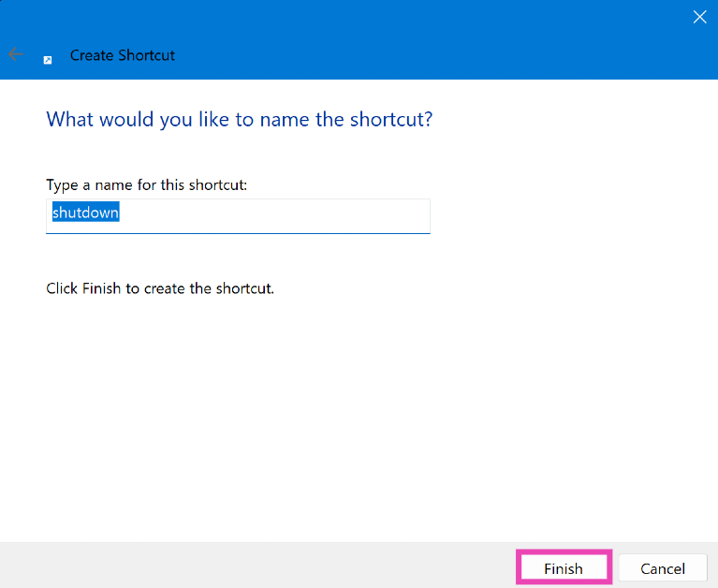
Task: Click the shortcut icon beside Create Shortcut
Action: point(48,59)
